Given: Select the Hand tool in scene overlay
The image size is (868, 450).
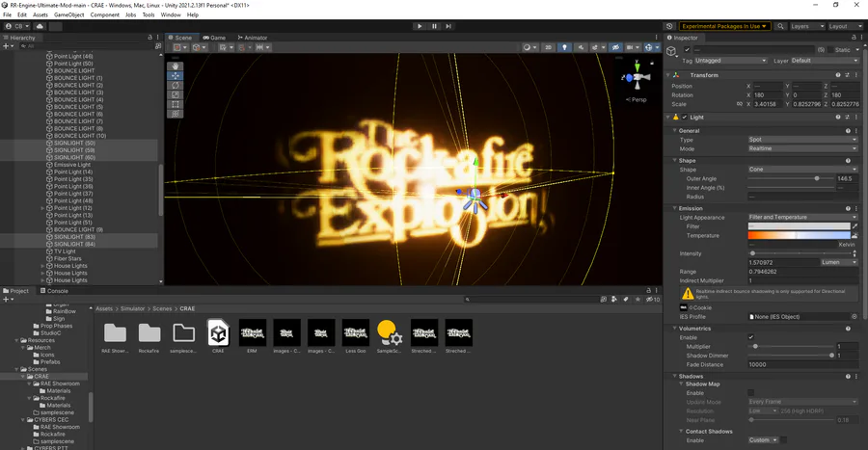Looking at the screenshot, I should coord(175,66).
